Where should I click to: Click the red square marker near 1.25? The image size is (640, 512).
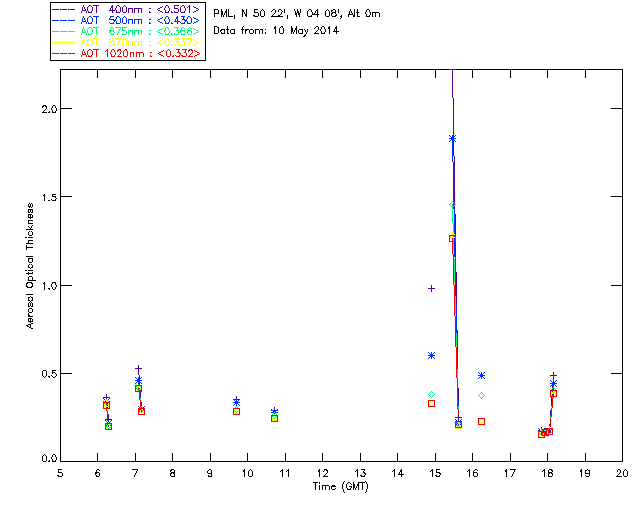tap(452, 238)
